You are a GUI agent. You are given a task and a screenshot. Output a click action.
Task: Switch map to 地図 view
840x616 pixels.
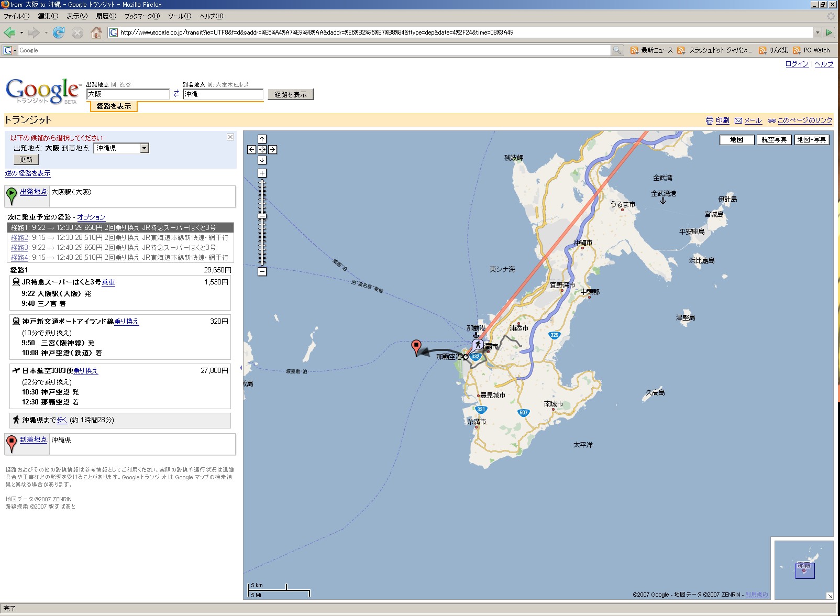[x=737, y=139]
